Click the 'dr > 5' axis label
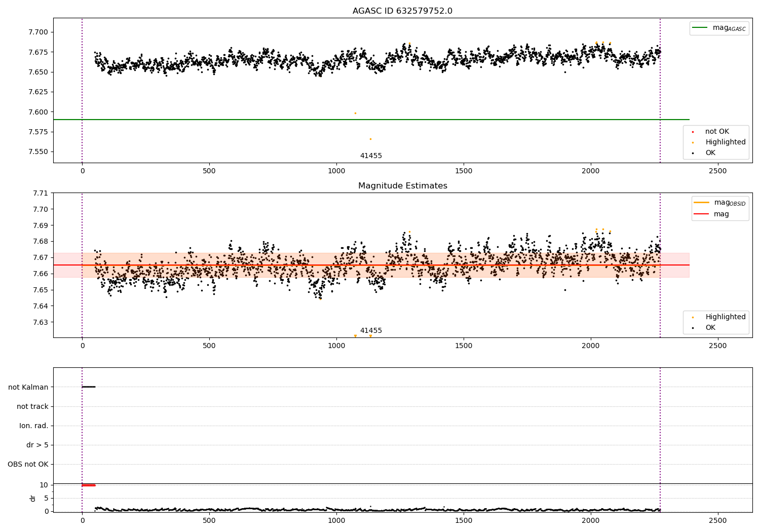760x532 pixels. coord(37,445)
